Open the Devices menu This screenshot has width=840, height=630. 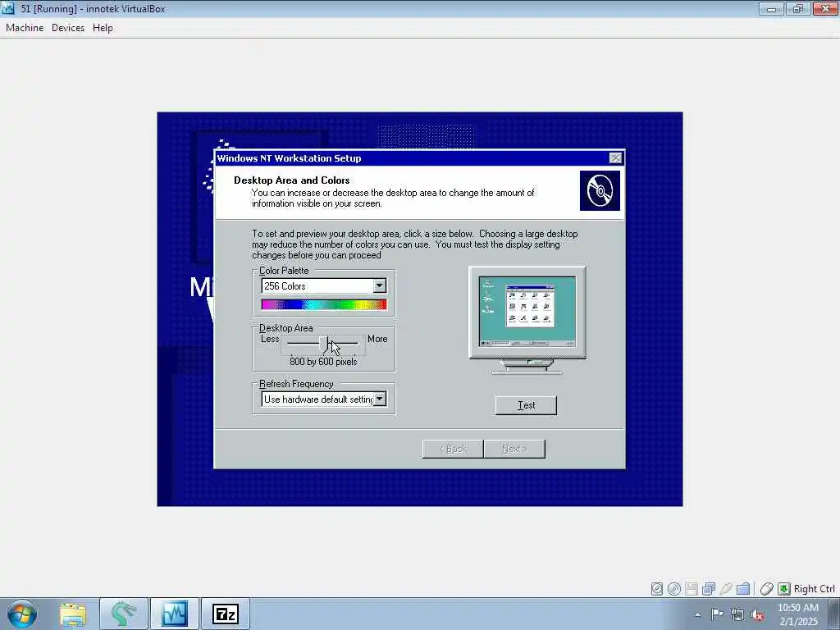(68, 28)
